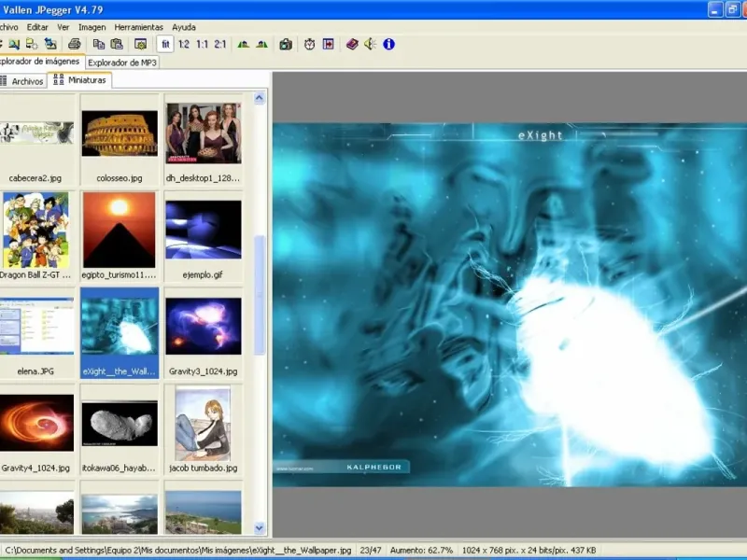Select the Gravity3_1024.jpg thumbnail

tap(204, 327)
